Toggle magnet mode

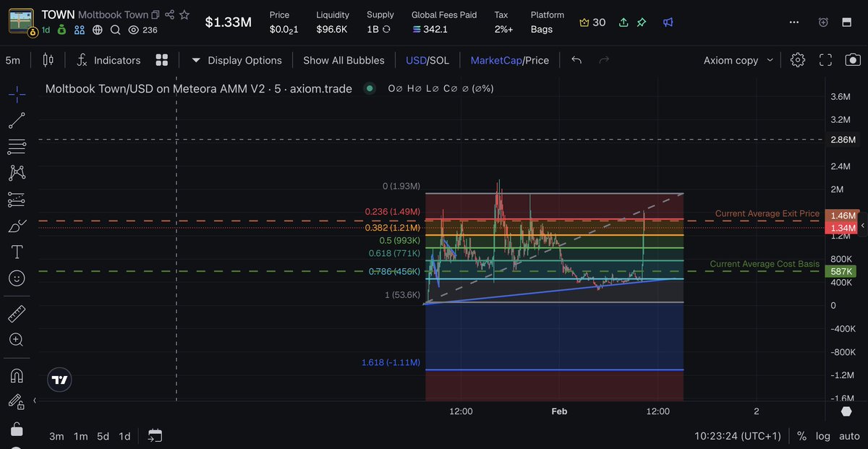pos(17,376)
